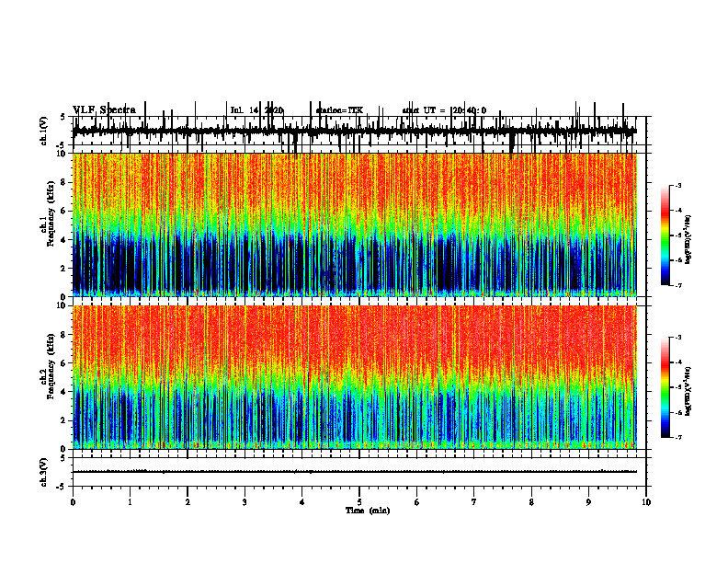
Task: Click the '4' tick on ch.1 frequency axis
Action: [x=64, y=240]
